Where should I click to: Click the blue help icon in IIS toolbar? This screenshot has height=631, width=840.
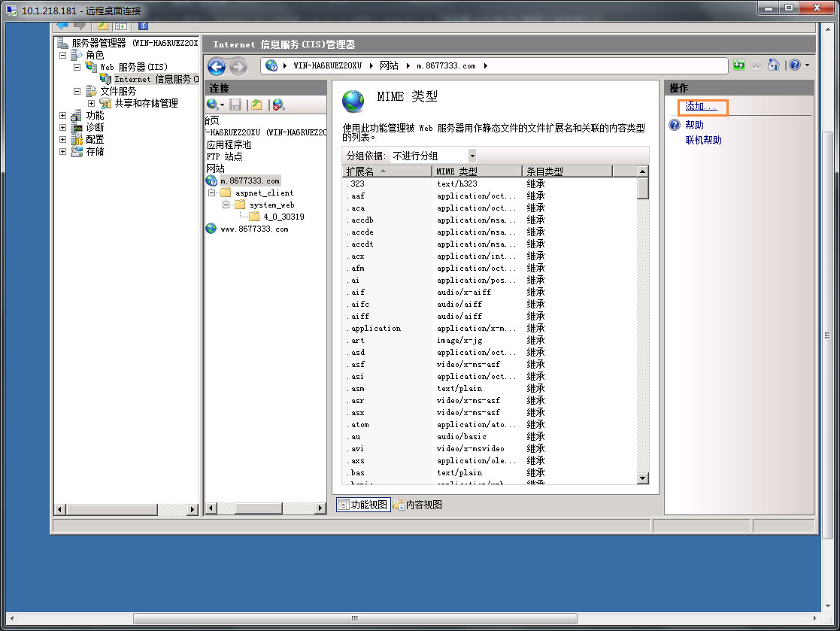pos(794,65)
